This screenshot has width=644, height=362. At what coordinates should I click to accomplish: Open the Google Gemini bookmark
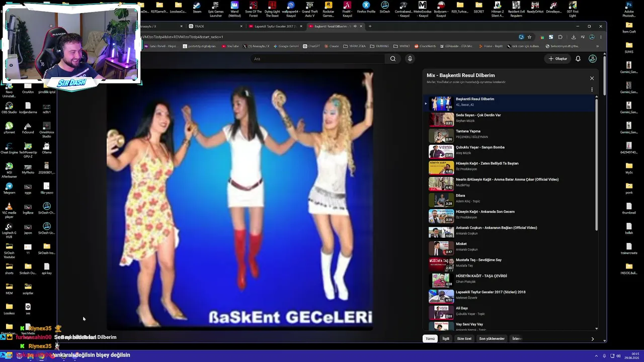(x=286, y=46)
